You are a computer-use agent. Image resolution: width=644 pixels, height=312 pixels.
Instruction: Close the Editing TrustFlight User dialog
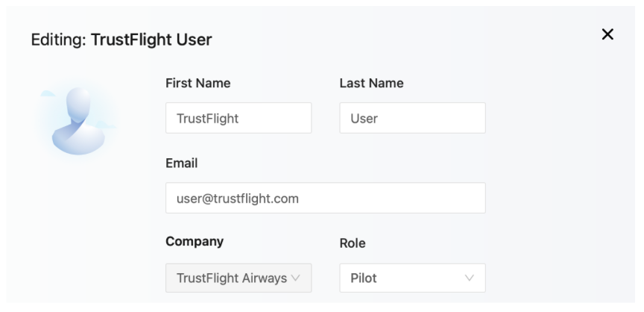(607, 34)
